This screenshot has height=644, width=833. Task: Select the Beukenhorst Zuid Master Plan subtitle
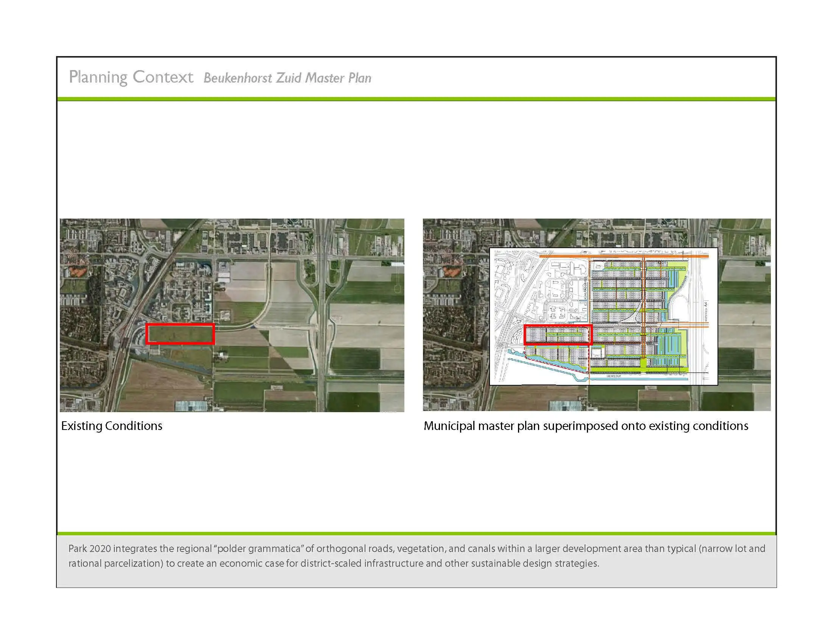[287, 78]
